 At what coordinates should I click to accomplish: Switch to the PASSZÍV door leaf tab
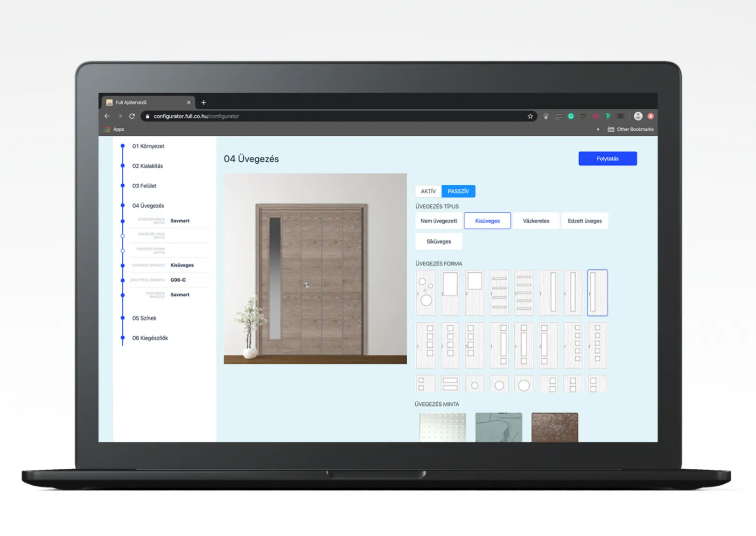pos(458,191)
